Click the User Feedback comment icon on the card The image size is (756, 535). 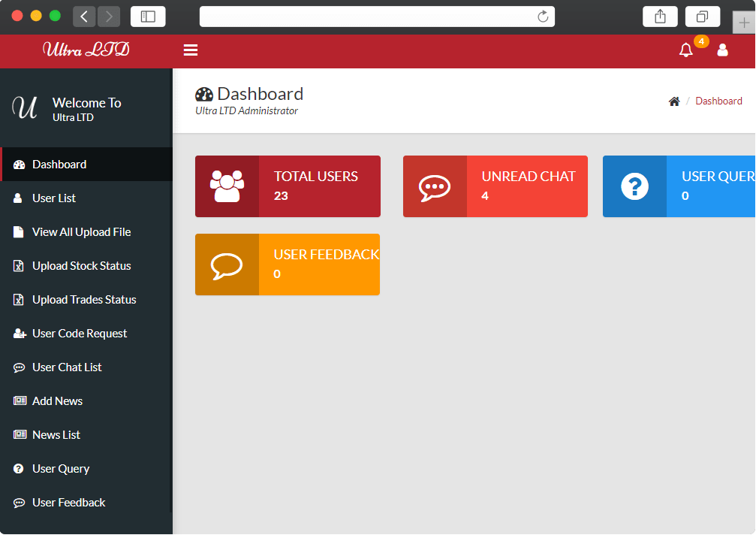[x=227, y=265]
